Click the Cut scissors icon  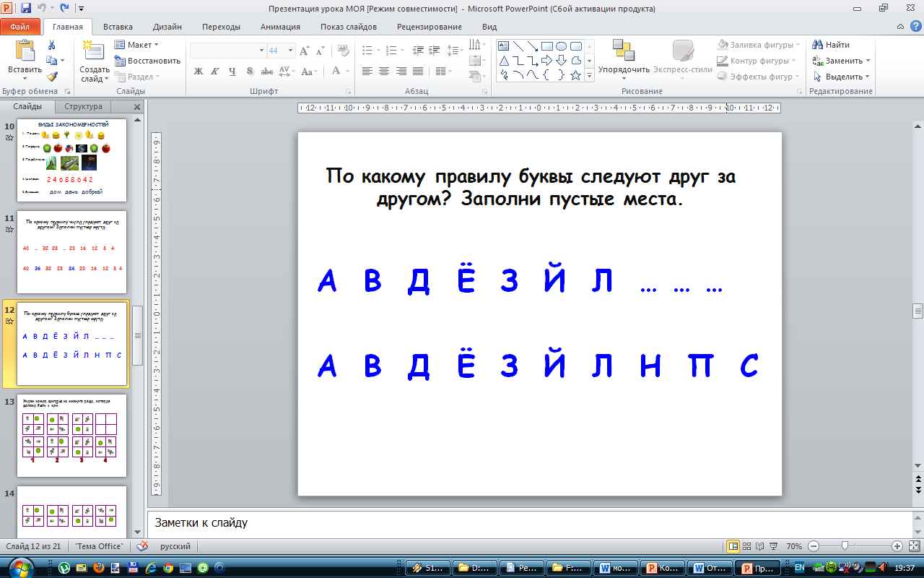pyautogui.click(x=52, y=45)
